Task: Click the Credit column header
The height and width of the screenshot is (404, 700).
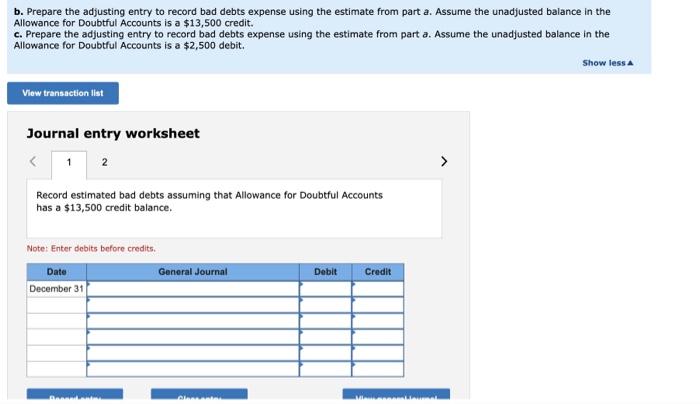Action: [378, 272]
